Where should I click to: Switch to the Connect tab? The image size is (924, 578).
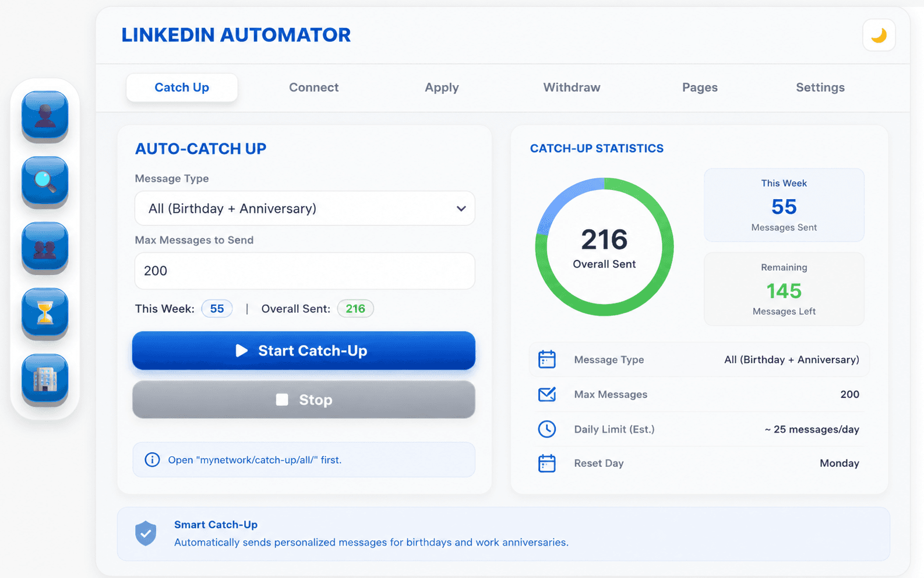[x=313, y=87]
